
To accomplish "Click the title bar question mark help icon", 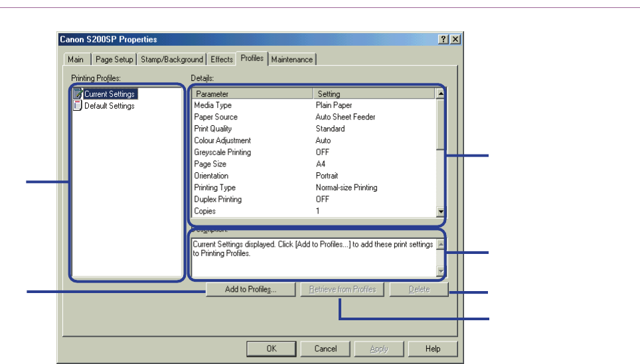I will tap(443, 40).
